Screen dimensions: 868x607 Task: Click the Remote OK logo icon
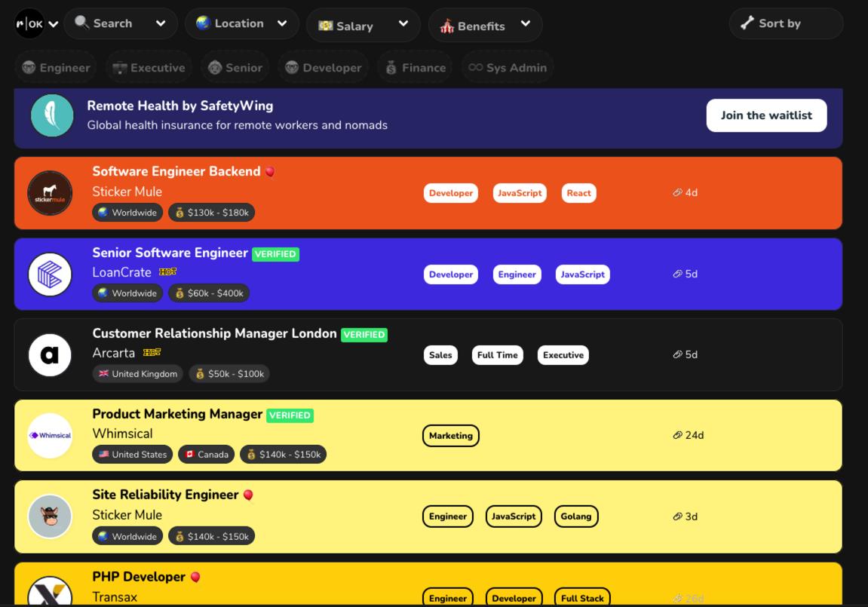(x=29, y=24)
